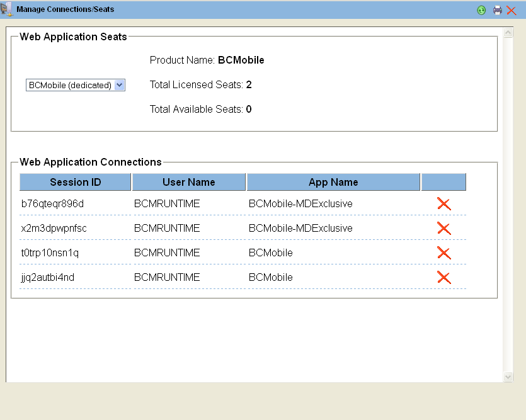Select the b76qteqr896d session ID cell
The image size is (526, 420).
coord(52,203)
